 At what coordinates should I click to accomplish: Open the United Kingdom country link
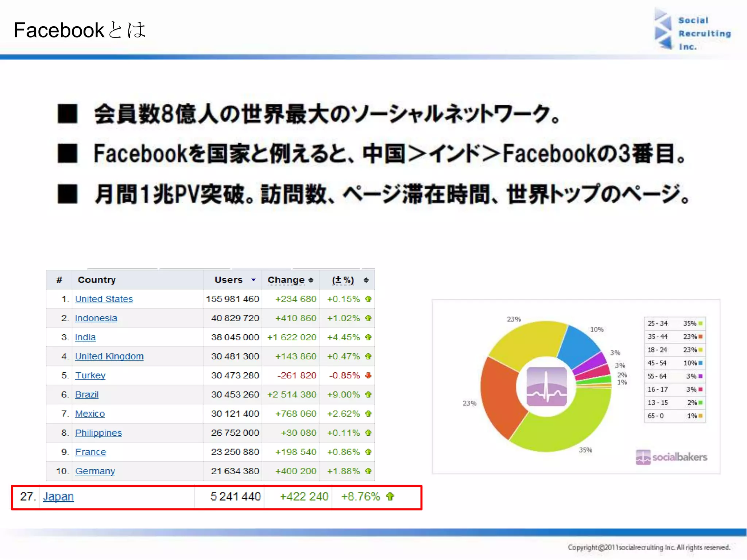click(x=109, y=356)
